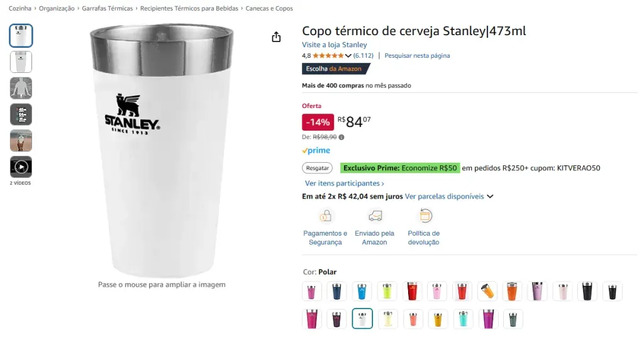This screenshot has height=340, width=644.
Task: Click Resgatar coupon button
Action: coord(318,168)
